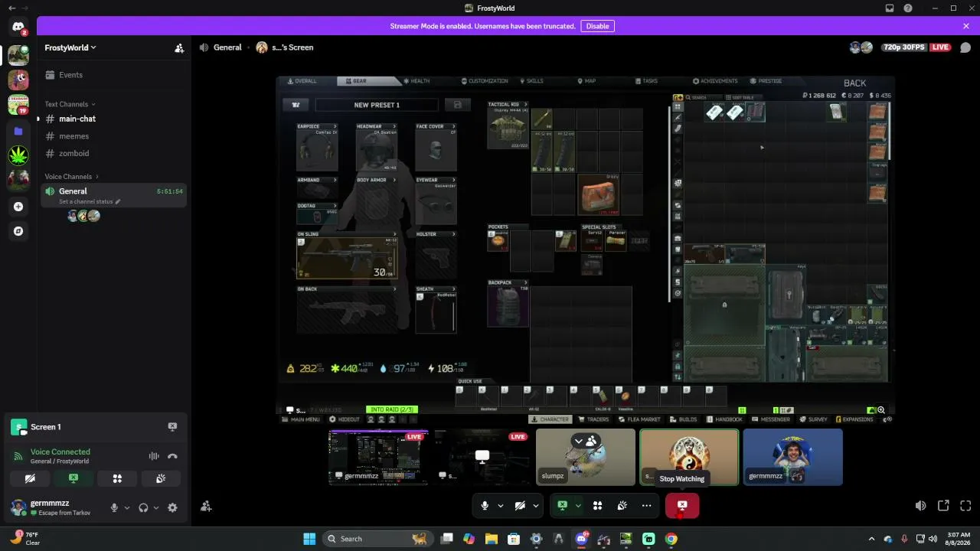
Task: Mute microphone in the call controls
Action: coord(485,506)
